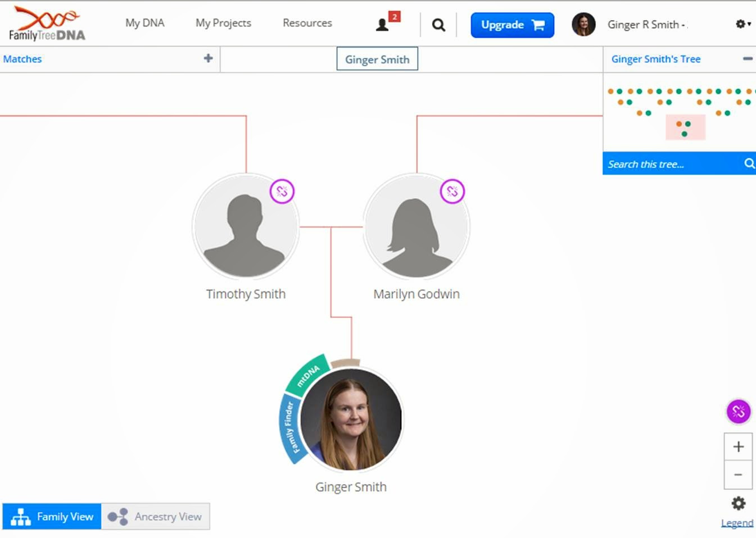This screenshot has width=756, height=538.
Task: Open the Resources menu
Action: 307,23
